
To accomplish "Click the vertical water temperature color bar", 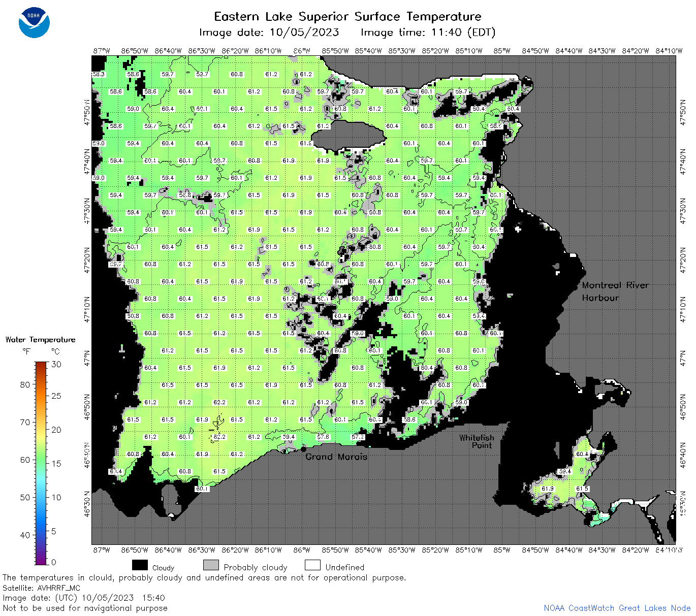I will point(41,463).
